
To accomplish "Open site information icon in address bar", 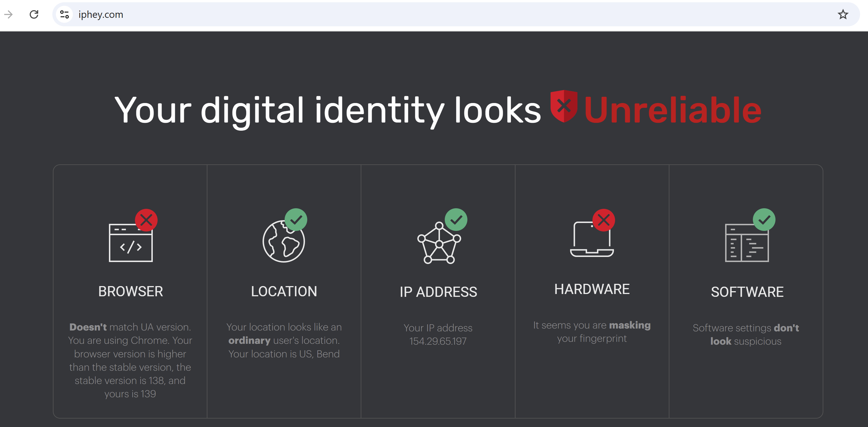I will [64, 14].
